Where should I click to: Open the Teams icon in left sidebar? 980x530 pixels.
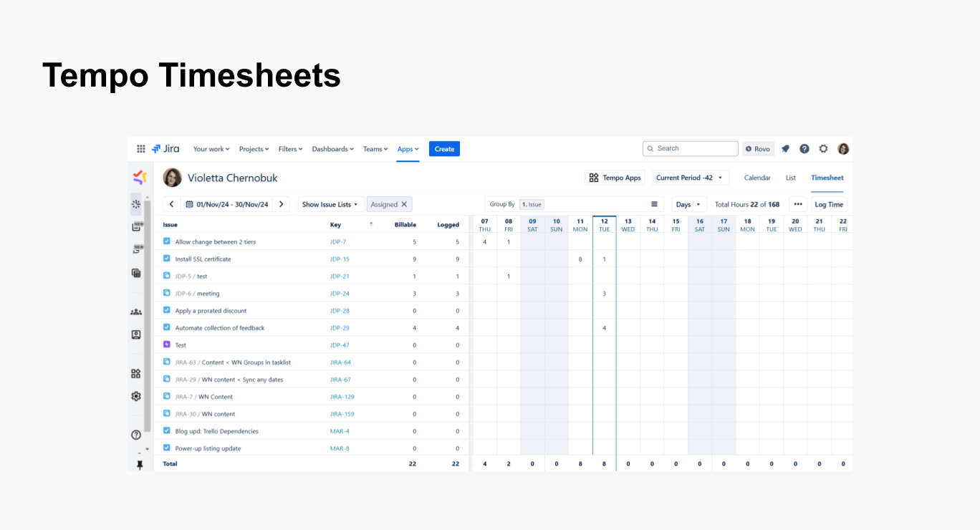[x=136, y=312]
